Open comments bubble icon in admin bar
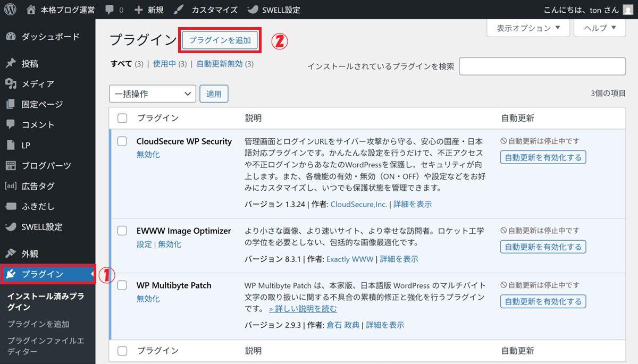This screenshot has width=638, height=364. (x=109, y=10)
